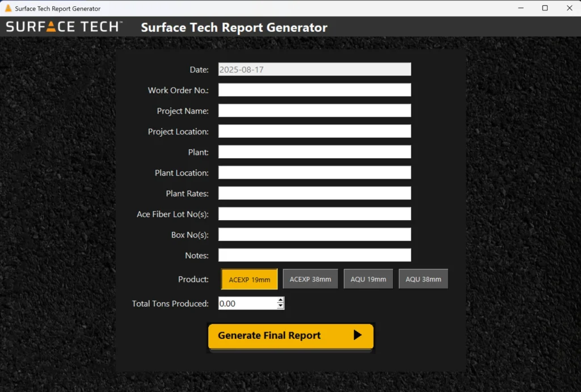Enter the Ace Fiber Lot No(s) field
Viewport: 581px width, 392px height.
[x=314, y=214]
